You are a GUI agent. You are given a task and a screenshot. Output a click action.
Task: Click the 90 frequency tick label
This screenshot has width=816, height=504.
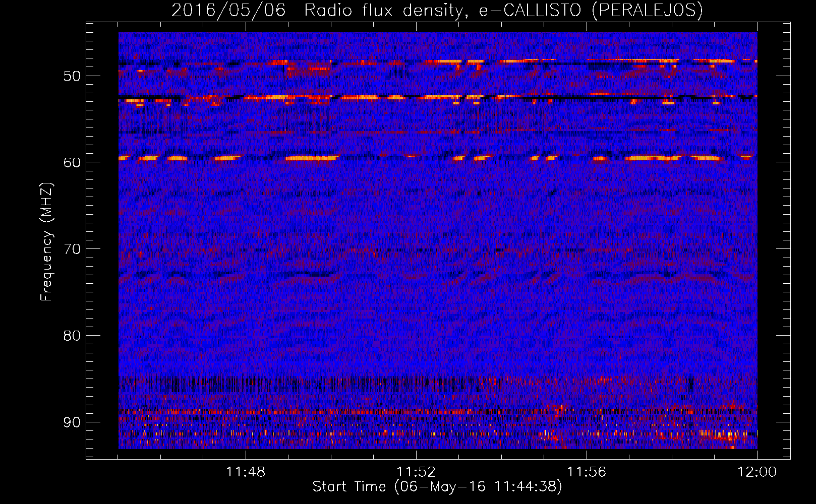tap(72, 422)
